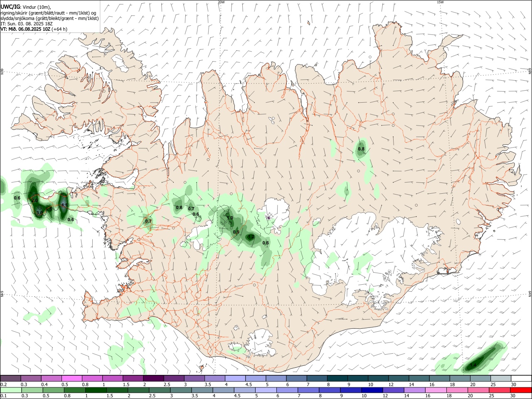This screenshot has width=532, height=399.
Task: Select the bright magenta swatch above the 0.5 label
Action: 71,378
